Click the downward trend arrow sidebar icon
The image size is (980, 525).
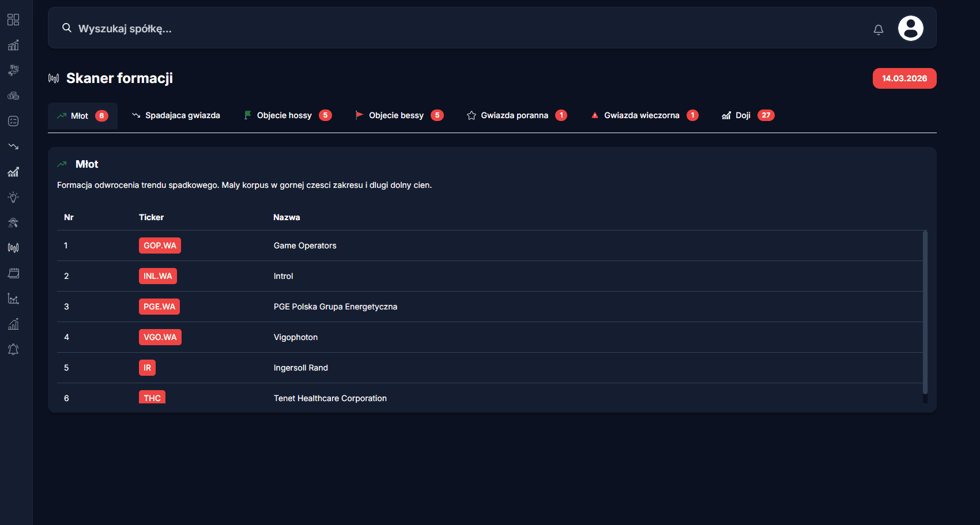tap(13, 146)
